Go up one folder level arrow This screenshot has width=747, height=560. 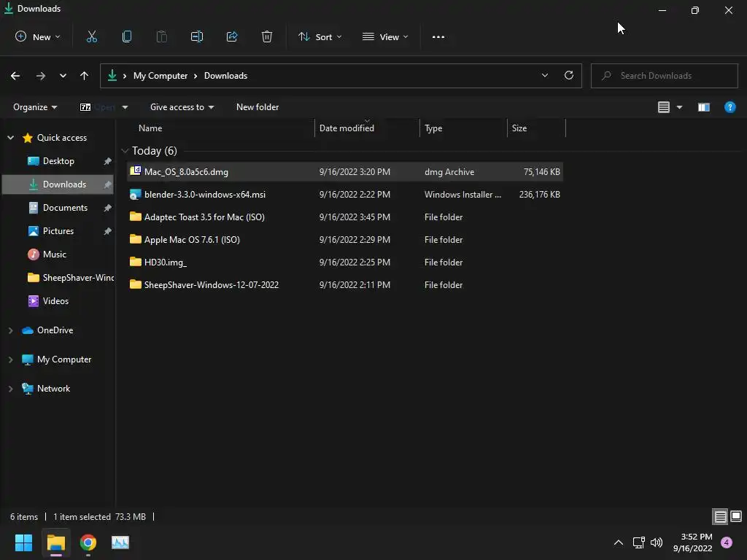pyautogui.click(x=85, y=76)
